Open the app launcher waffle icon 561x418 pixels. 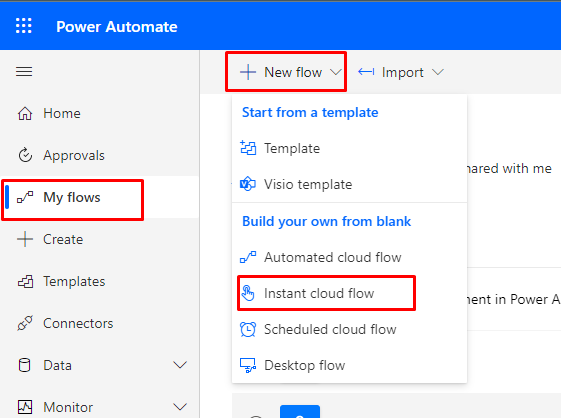pyautogui.click(x=24, y=26)
